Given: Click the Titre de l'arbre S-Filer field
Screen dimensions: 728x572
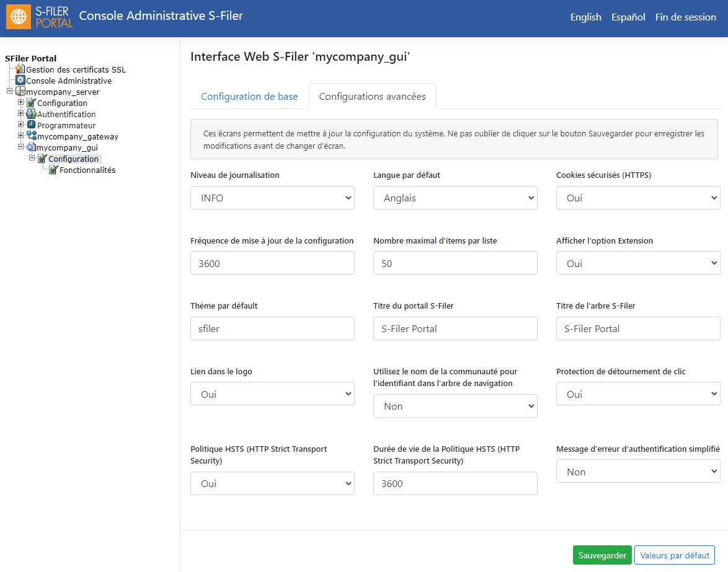Looking at the screenshot, I should 638,328.
